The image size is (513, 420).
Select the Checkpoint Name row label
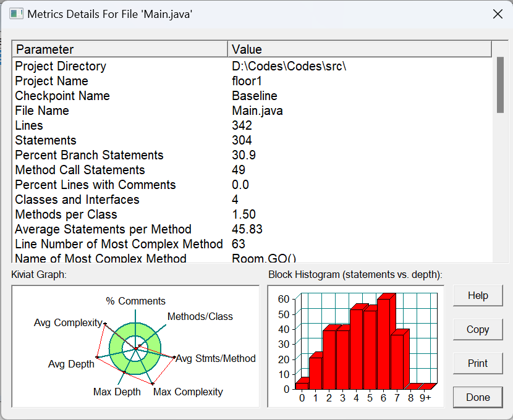[62, 96]
